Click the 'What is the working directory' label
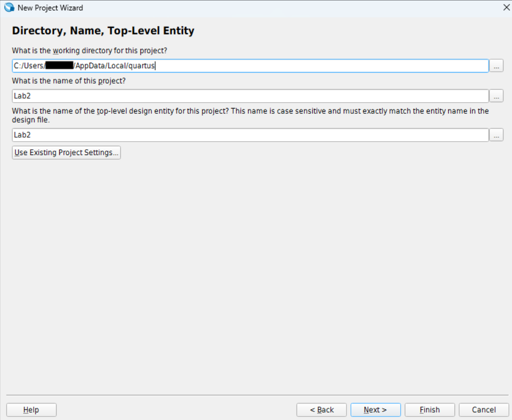512x420 pixels. click(89, 51)
